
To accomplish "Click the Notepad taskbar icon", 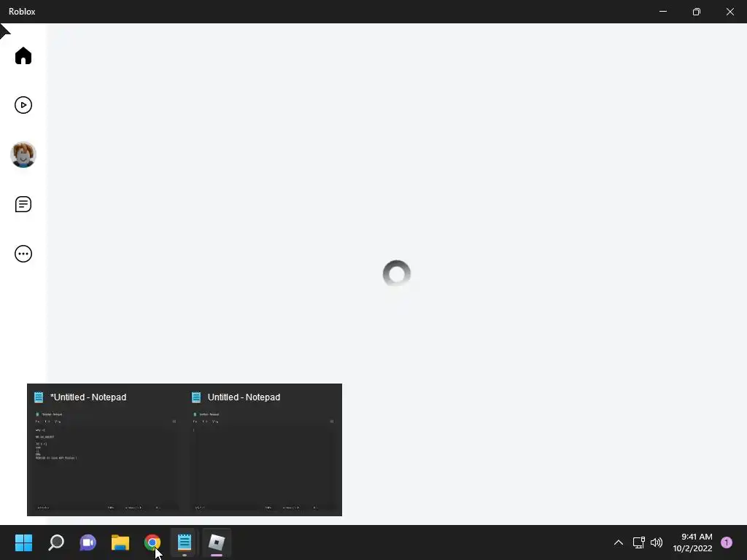I will pos(185,542).
